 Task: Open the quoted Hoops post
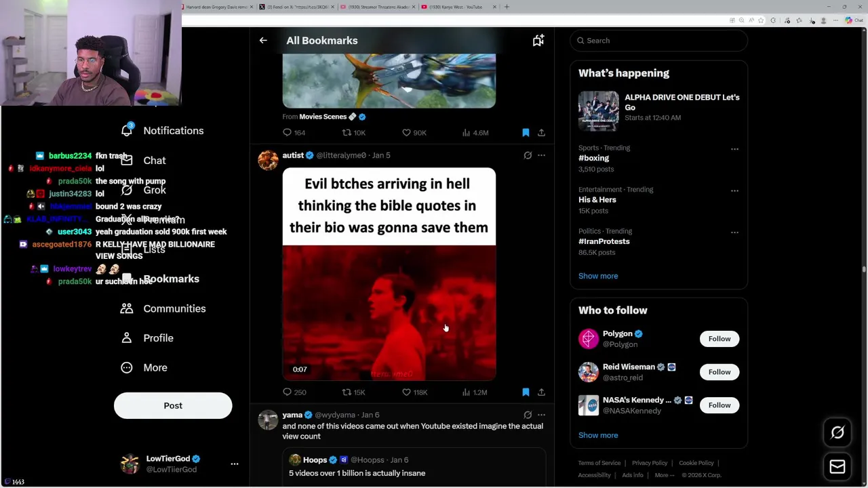[414, 467]
